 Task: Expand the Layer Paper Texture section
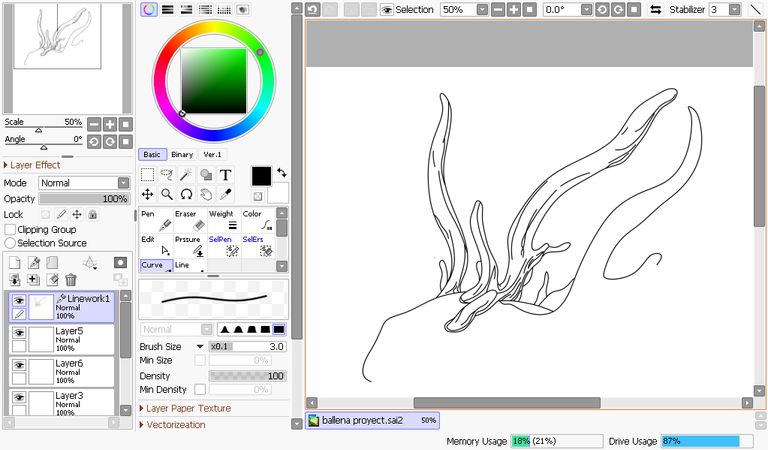coord(185,408)
